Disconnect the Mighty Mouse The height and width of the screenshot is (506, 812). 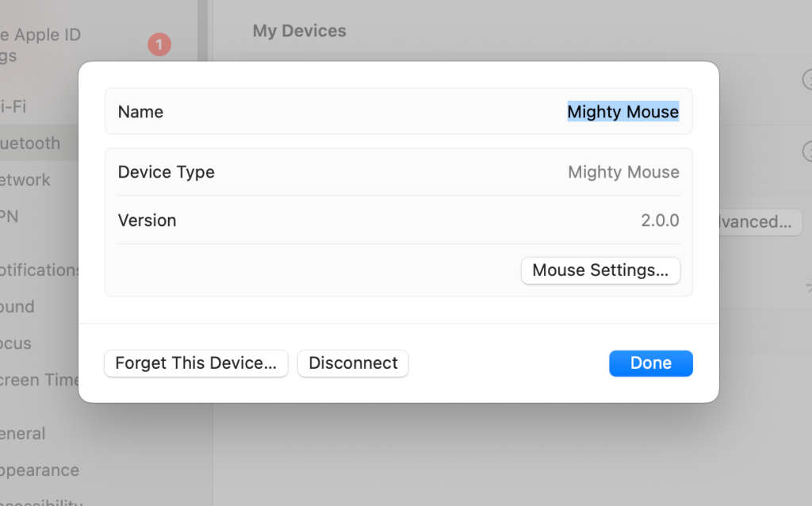(x=352, y=362)
